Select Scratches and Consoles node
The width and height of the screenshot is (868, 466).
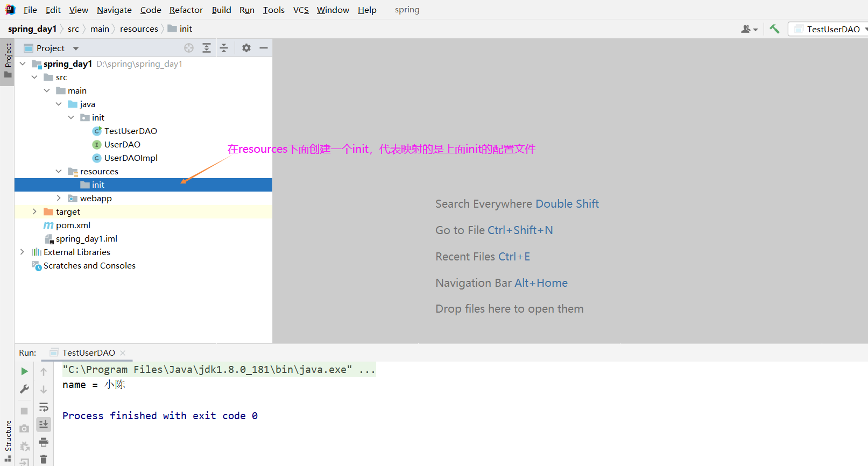(89, 265)
